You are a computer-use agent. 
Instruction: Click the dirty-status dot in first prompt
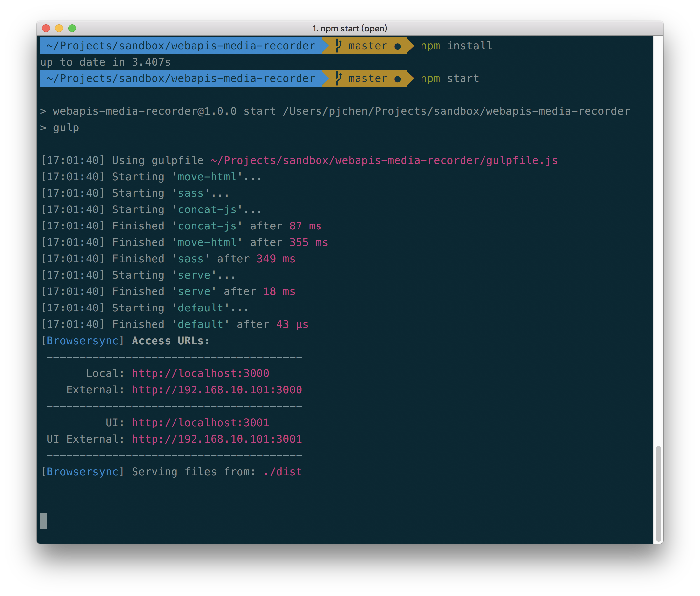[398, 46]
